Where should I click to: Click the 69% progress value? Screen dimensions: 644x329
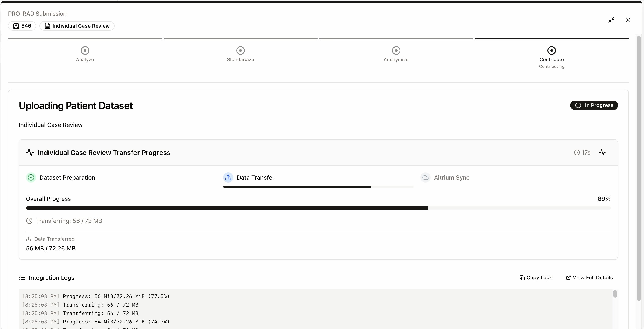[x=604, y=199]
